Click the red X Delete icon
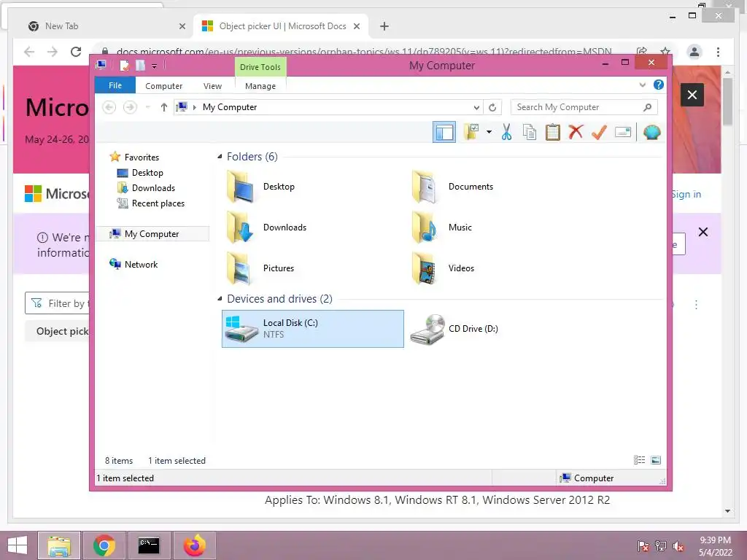The width and height of the screenshot is (747, 560). point(576,132)
